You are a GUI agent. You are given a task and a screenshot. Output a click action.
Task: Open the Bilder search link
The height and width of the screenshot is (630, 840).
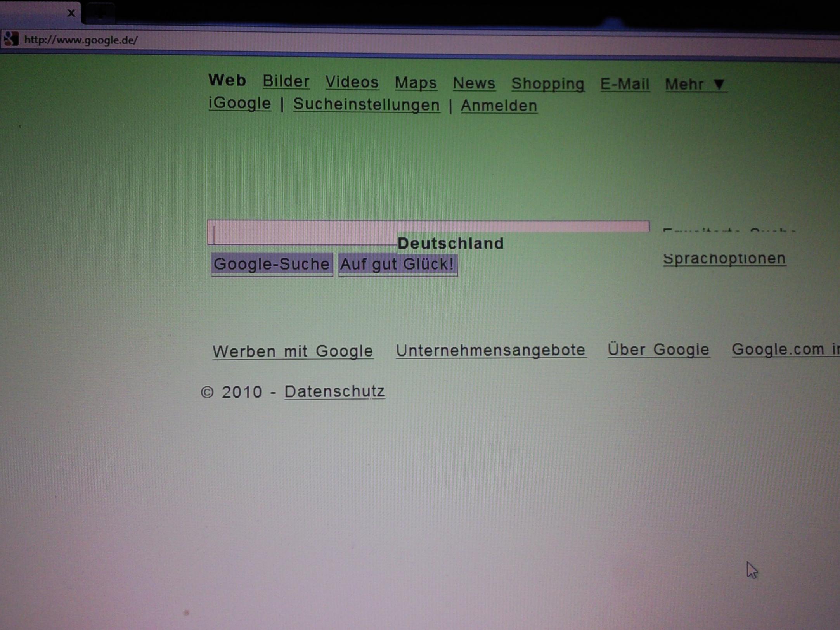tap(286, 81)
